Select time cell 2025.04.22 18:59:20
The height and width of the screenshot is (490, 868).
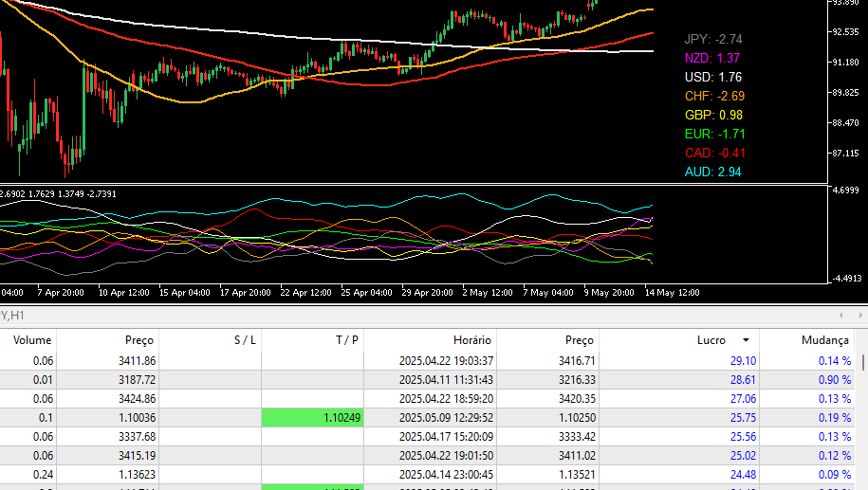click(x=446, y=399)
